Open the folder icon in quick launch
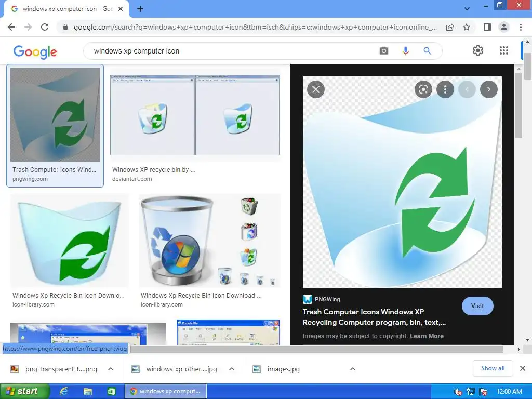Viewport: 532px width, 399px height. coord(87,392)
